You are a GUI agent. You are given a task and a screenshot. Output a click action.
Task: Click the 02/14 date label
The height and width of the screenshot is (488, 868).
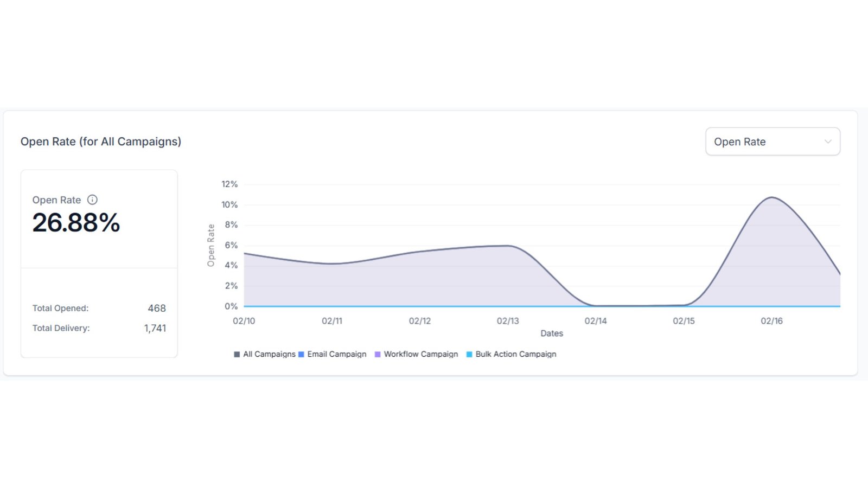click(596, 321)
